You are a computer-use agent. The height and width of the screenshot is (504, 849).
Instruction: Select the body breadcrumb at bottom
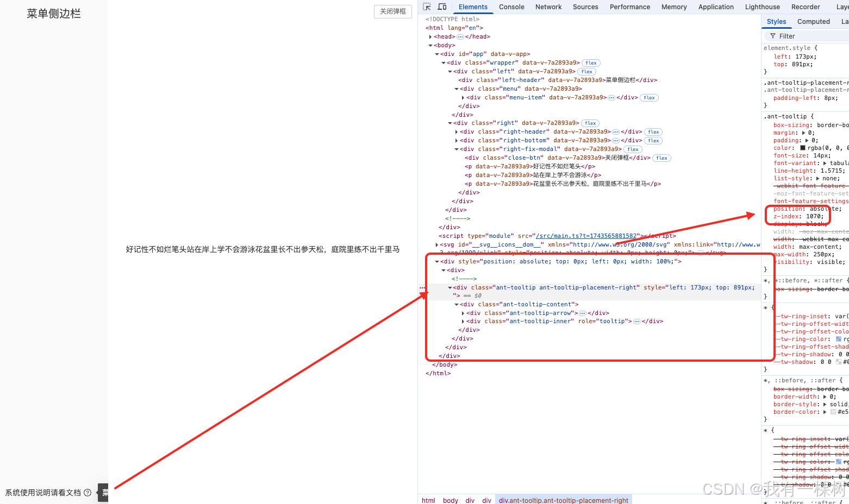(451, 500)
